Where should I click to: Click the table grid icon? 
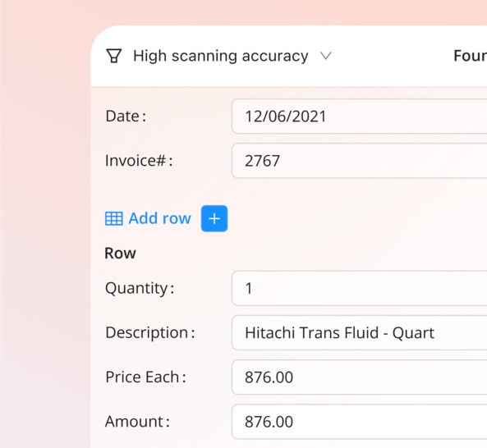tap(113, 218)
